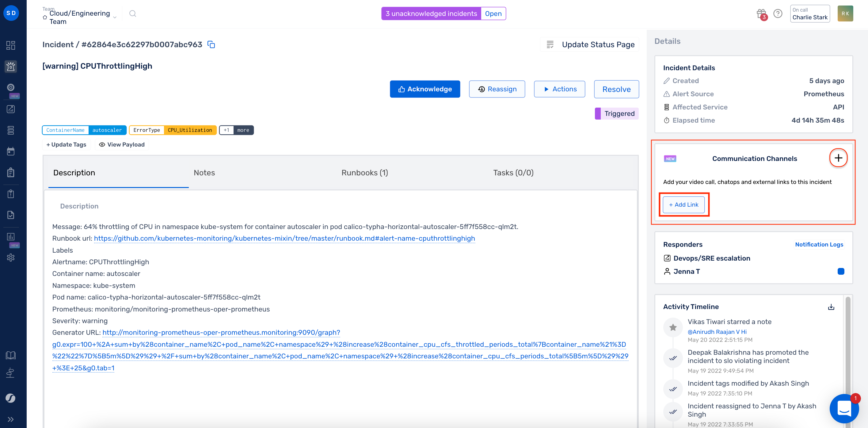The height and width of the screenshot is (428, 868).
Task: Open the Services icon in the sidebar
Action: coord(11,130)
